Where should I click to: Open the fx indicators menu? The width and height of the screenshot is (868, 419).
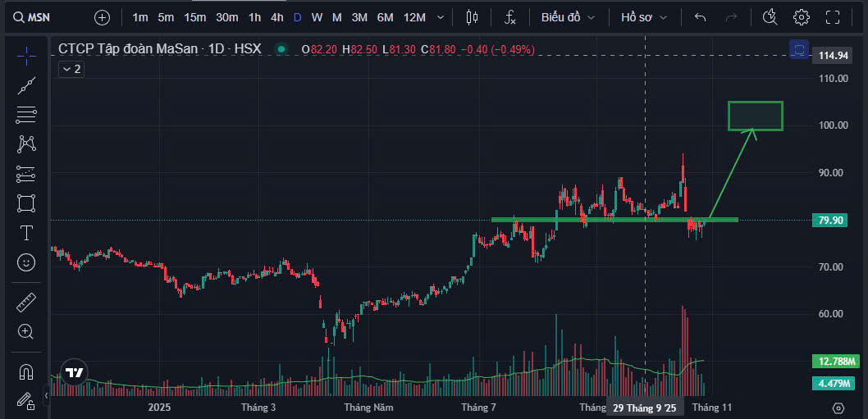click(x=510, y=17)
